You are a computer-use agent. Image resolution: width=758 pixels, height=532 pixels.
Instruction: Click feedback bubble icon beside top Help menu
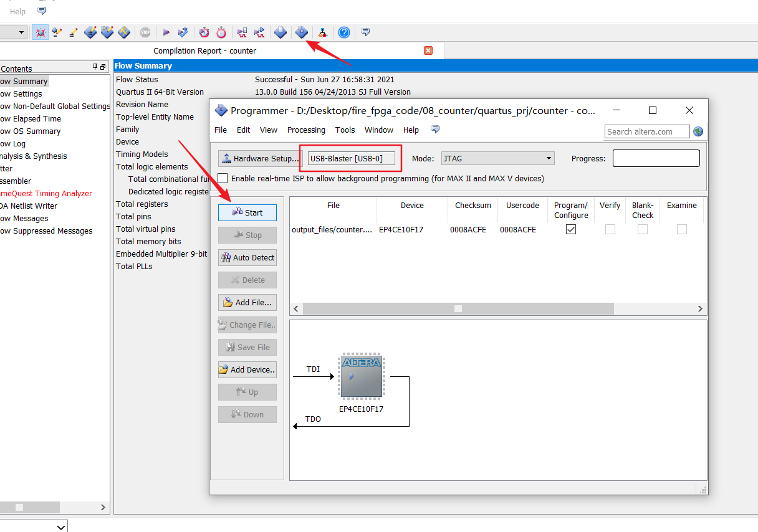click(x=42, y=11)
